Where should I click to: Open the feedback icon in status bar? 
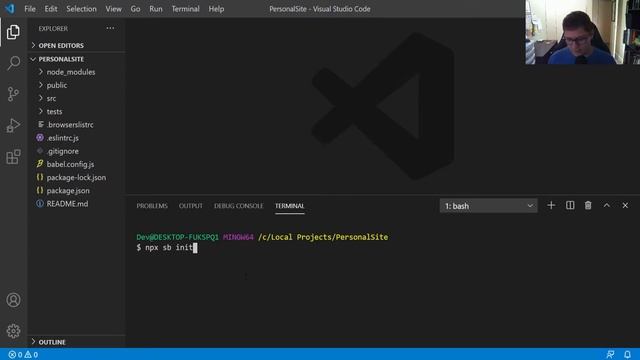(x=610, y=354)
